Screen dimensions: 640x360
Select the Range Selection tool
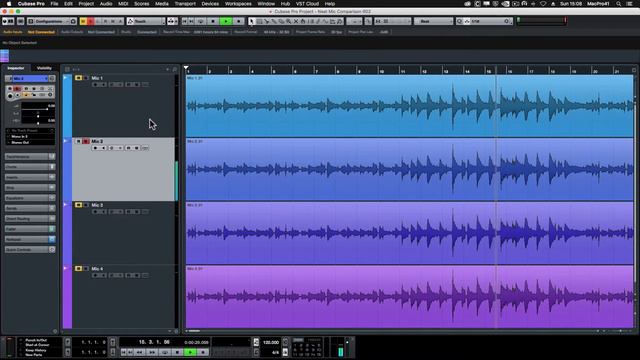click(259, 21)
